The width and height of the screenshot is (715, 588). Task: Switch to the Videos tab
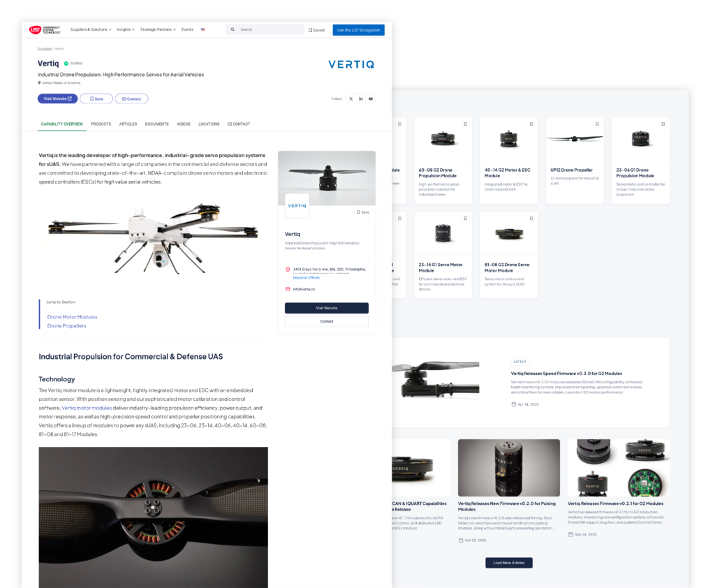(184, 124)
